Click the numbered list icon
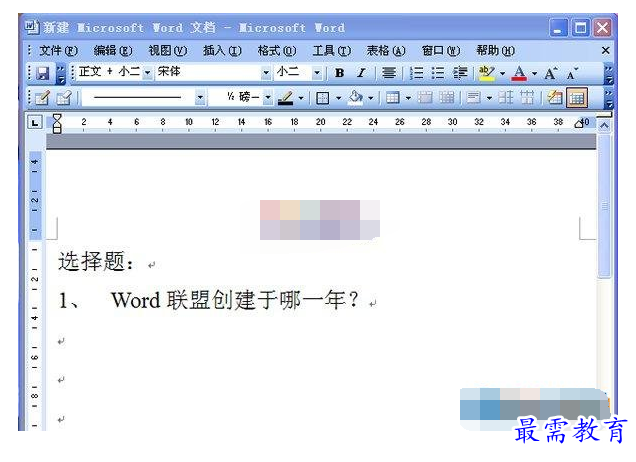 pyautogui.click(x=416, y=73)
